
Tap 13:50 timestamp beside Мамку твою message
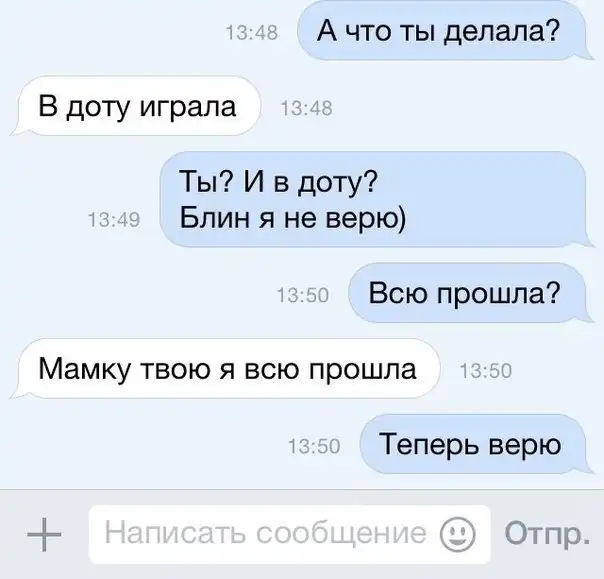click(486, 371)
